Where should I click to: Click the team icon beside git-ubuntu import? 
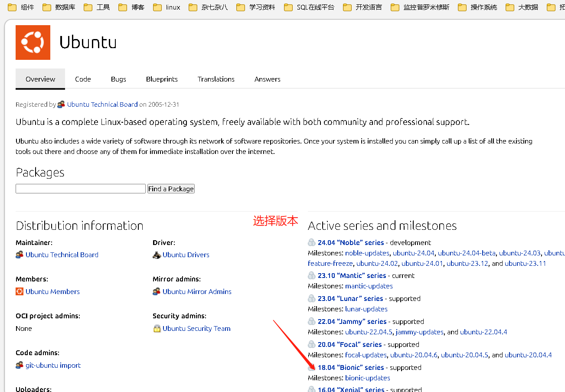(x=20, y=365)
